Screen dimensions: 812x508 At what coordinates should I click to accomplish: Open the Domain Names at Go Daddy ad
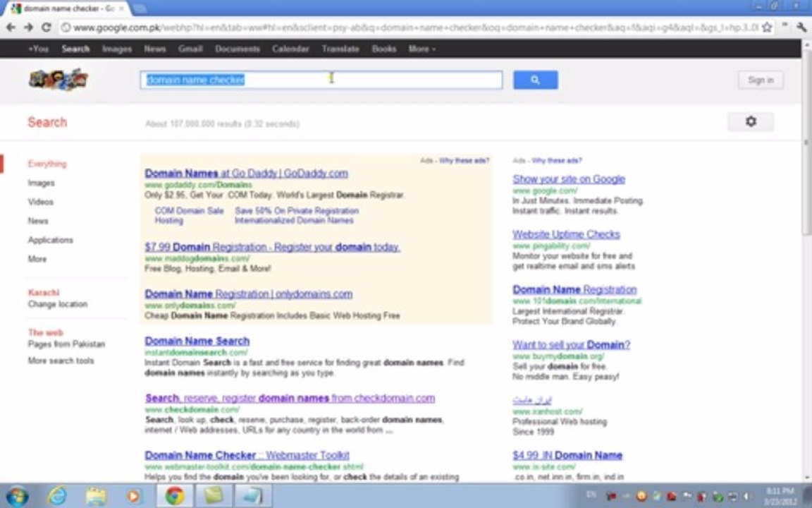[247, 173]
